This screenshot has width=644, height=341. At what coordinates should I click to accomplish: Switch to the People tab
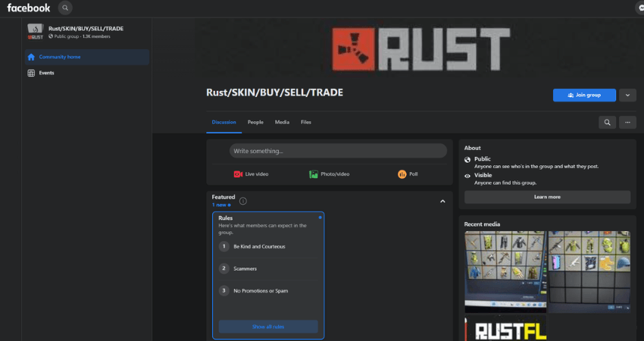point(255,122)
